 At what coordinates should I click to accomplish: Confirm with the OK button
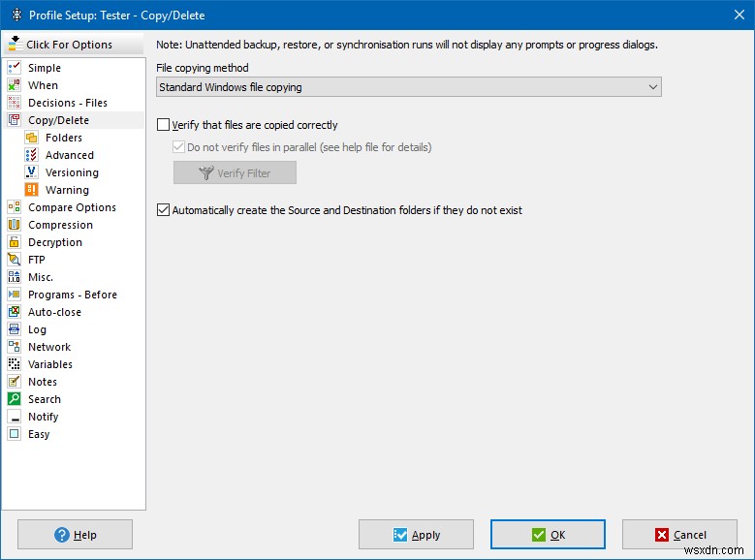click(x=548, y=535)
